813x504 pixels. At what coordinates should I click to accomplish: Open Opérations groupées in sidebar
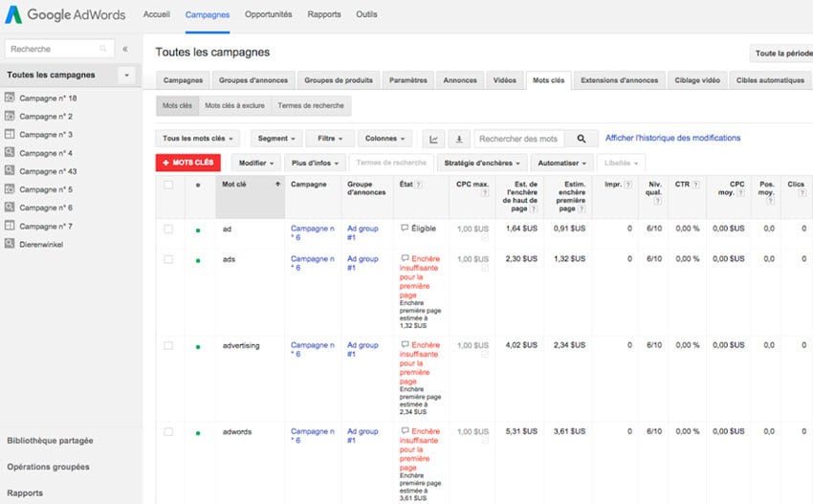(48, 467)
